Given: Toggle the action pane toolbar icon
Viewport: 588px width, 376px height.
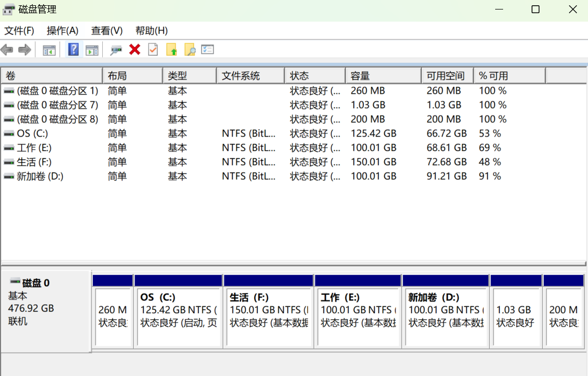Looking at the screenshot, I should (92, 50).
